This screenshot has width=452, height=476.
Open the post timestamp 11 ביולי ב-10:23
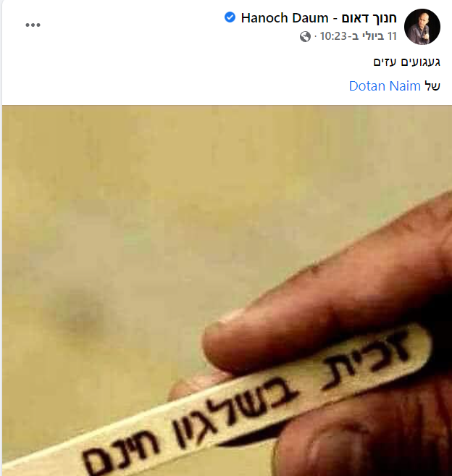click(359, 36)
